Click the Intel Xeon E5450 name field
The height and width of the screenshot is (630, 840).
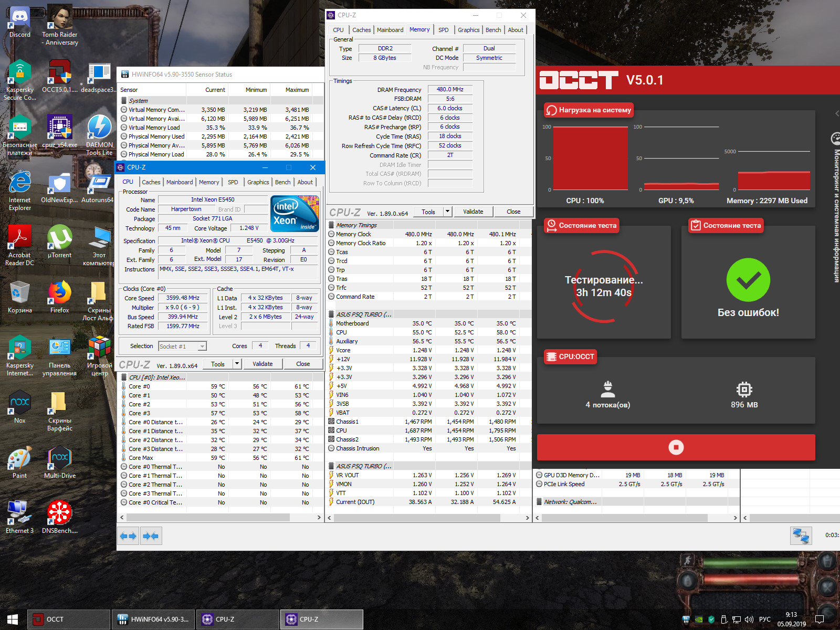[x=213, y=199]
